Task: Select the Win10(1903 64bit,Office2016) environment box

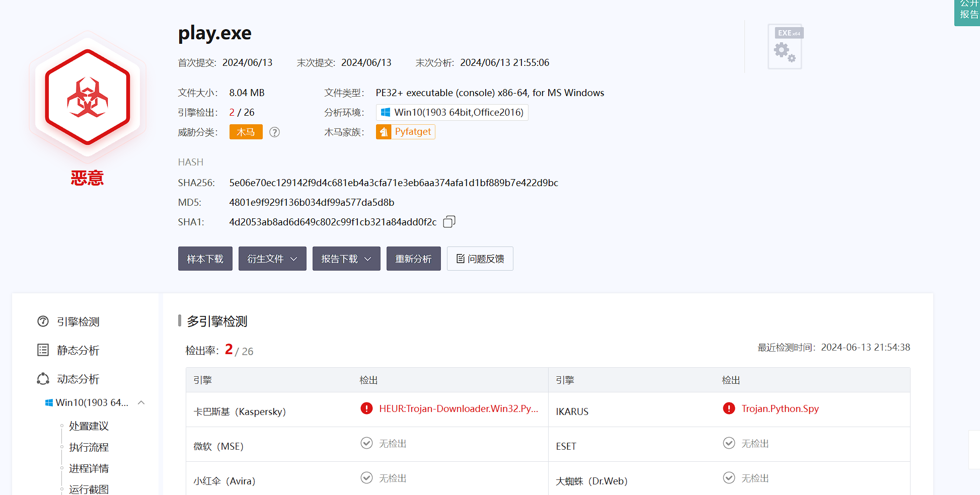Action: coord(452,112)
